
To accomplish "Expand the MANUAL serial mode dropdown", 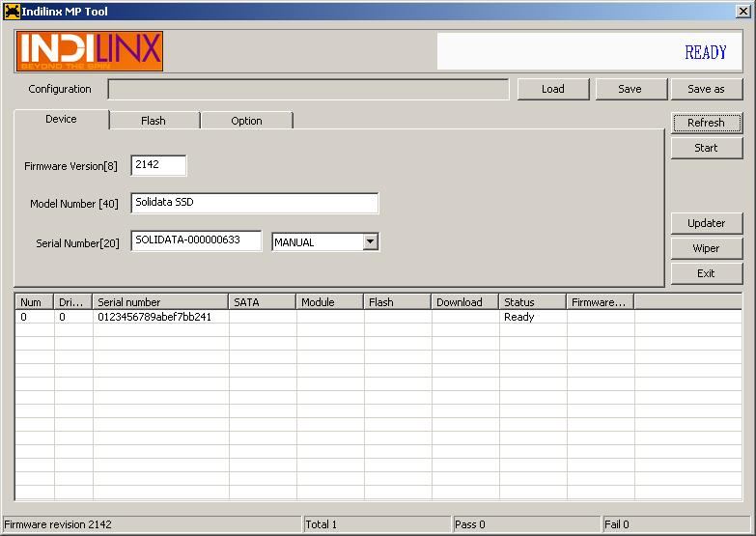I will [370, 241].
